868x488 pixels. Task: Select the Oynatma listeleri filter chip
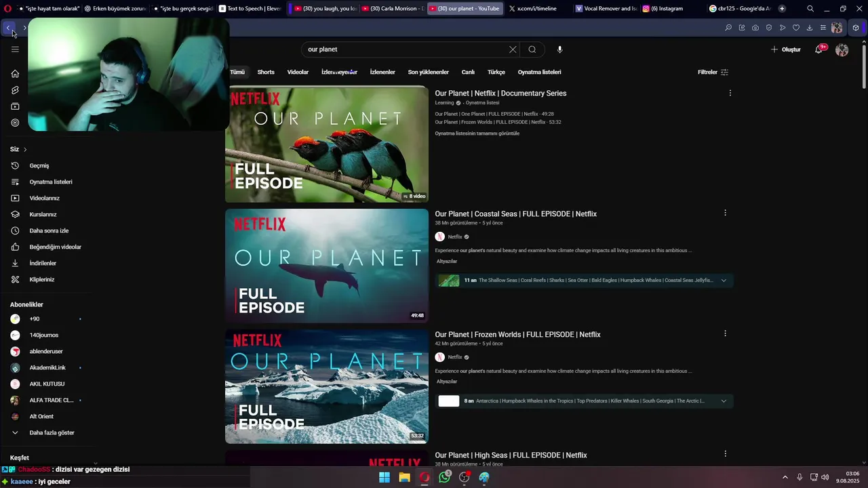[540, 72]
